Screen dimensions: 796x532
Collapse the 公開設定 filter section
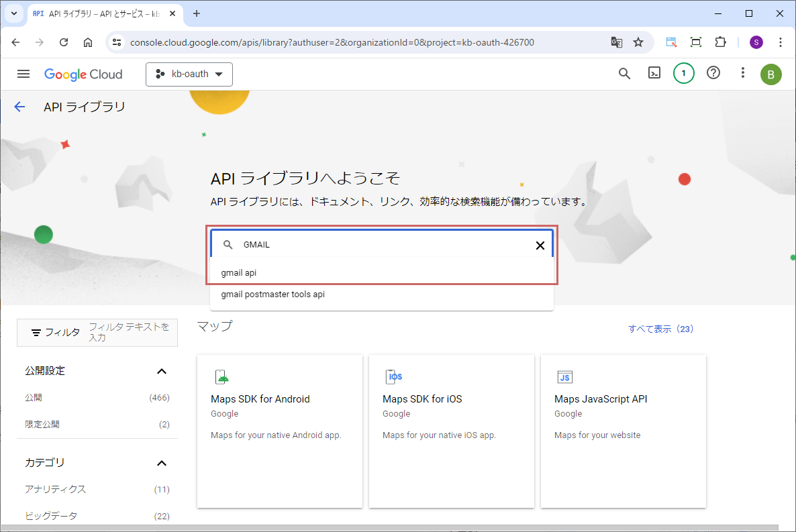tap(161, 371)
